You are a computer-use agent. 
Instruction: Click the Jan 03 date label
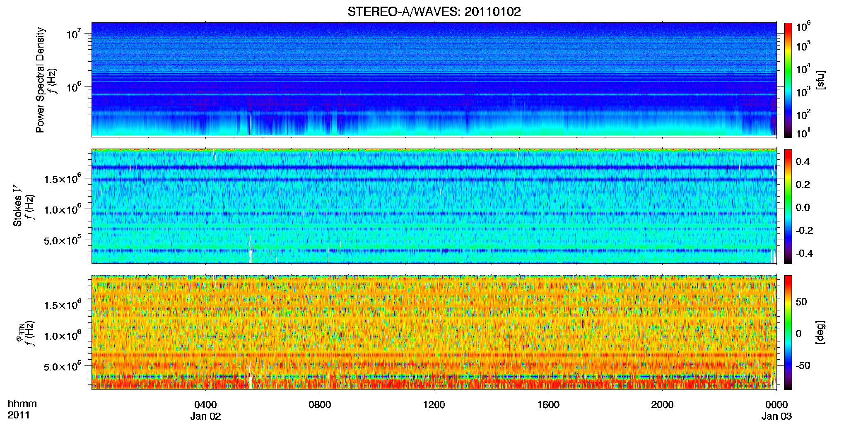coord(776,416)
